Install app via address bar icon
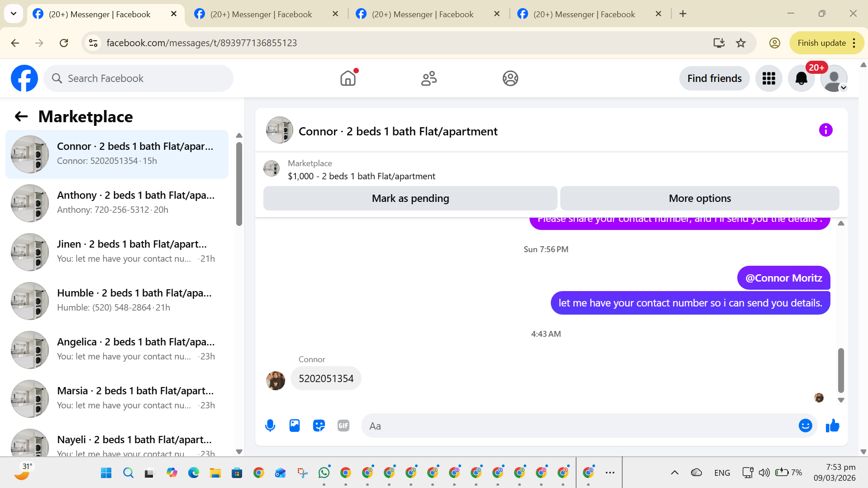This screenshot has width=868, height=488. coord(719,43)
